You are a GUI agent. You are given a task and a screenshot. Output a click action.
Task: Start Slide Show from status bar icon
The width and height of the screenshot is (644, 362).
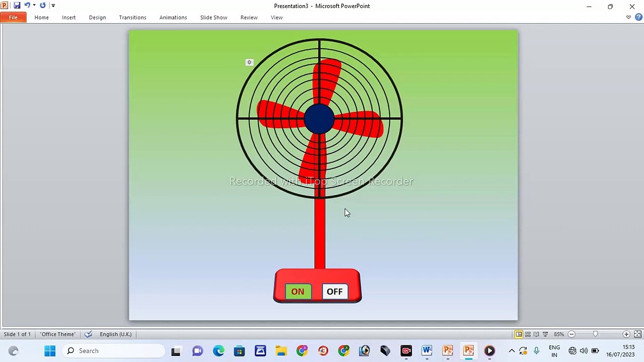(x=545, y=334)
